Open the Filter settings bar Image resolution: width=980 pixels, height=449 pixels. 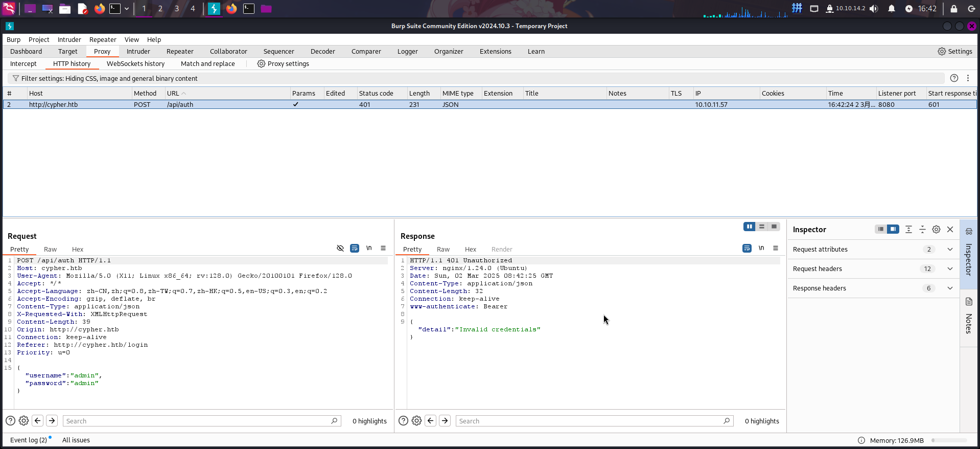[x=476, y=78]
